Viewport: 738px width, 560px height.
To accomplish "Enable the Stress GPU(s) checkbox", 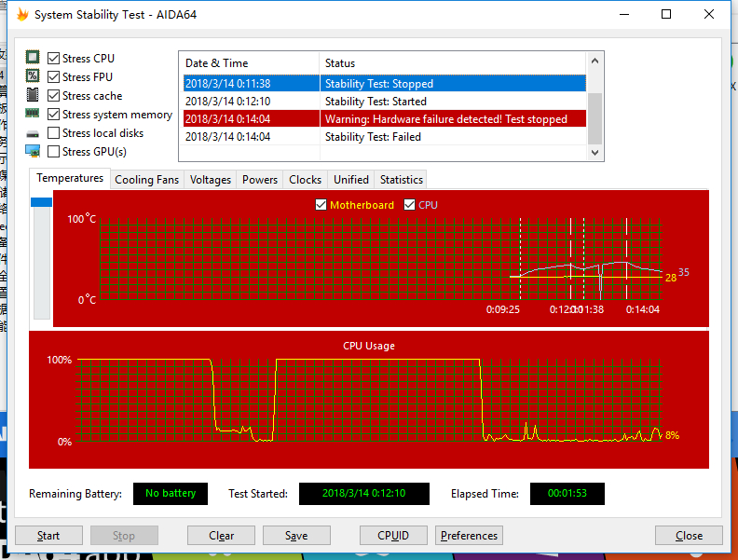I will [x=54, y=152].
